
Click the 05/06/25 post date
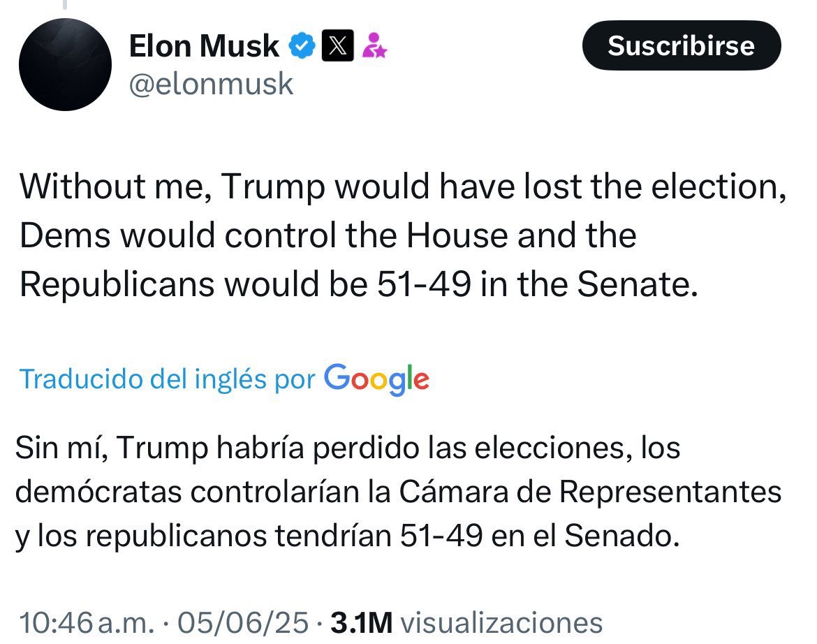(x=242, y=622)
